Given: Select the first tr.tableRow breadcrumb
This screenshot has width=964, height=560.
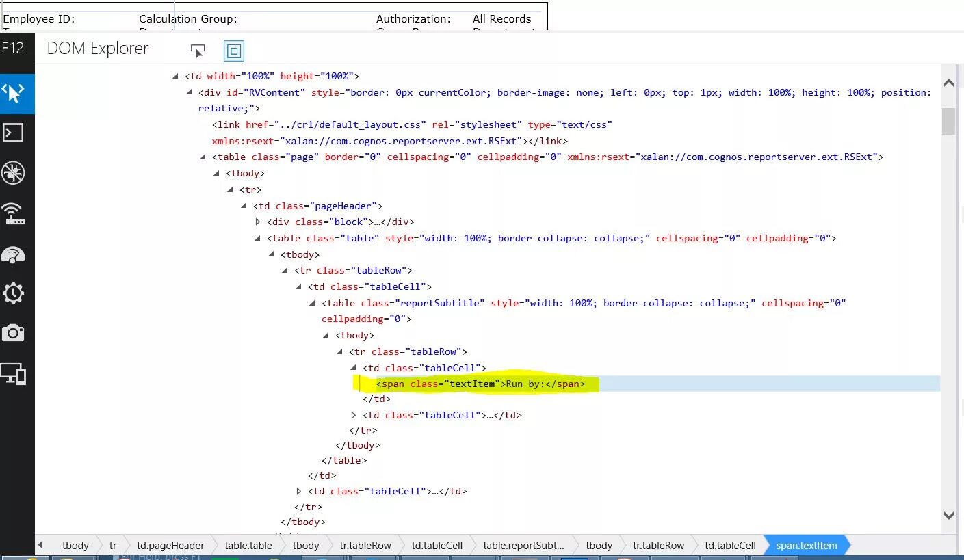Looking at the screenshot, I should click(x=365, y=546).
